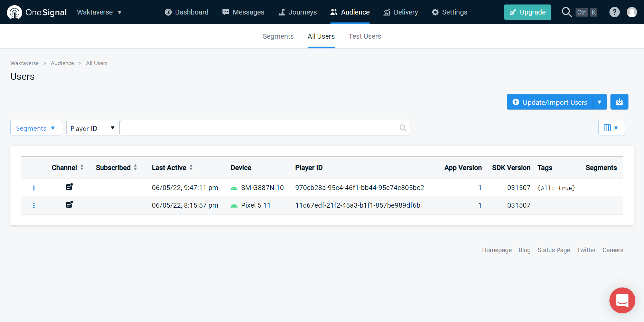The image size is (644, 322).
Task: Click the Android icon beside Pixel 5 11
Action: pyautogui.click(x=234, y=206)
